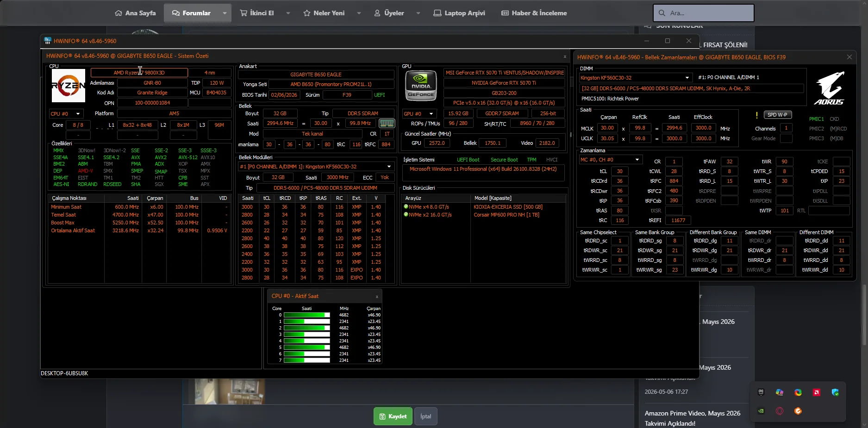Click the browser page vertical scrollbar
The height and width of the screenshot is (428, 868).
(865, 315)
